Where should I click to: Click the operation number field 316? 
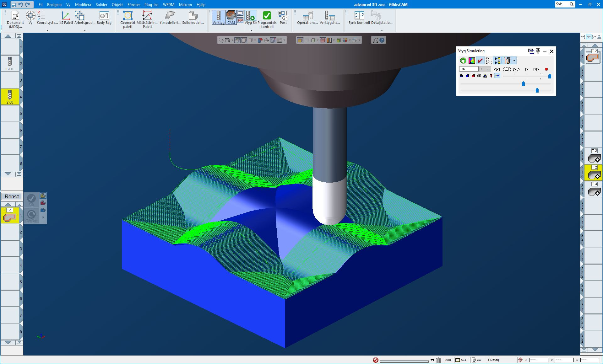(469, 69)
